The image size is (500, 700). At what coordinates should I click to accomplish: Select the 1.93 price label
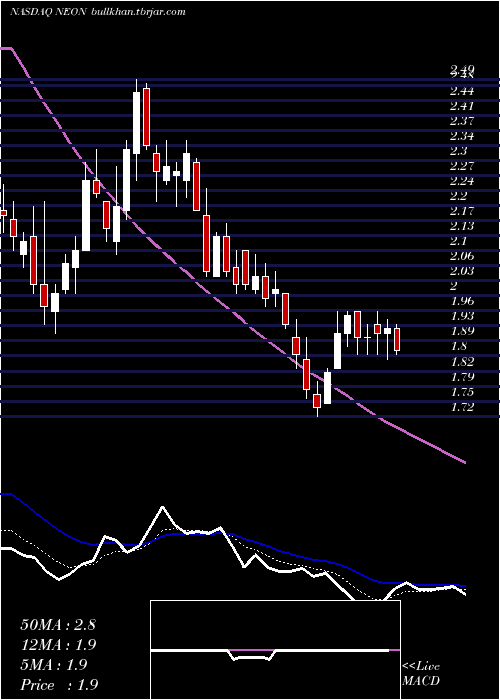point(462,316)
